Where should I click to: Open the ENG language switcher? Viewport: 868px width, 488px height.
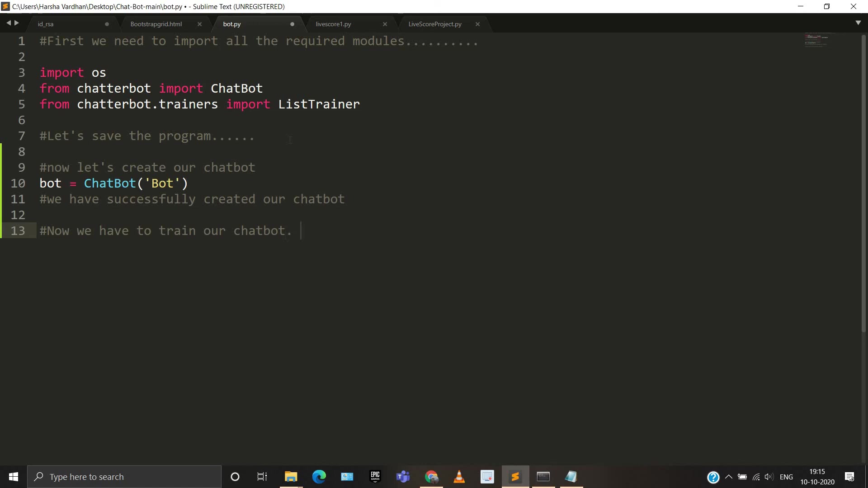pos(787,477)
